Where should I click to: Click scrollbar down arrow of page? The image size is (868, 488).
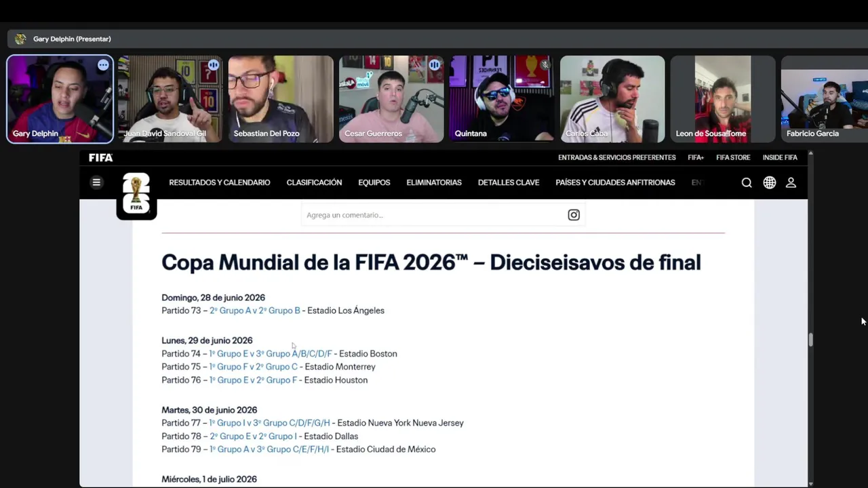click(x=810, y=483)
